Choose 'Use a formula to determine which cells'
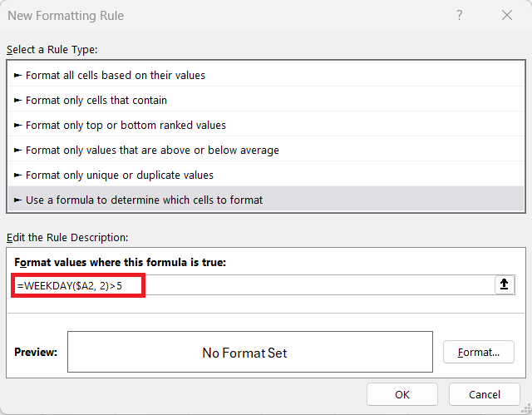This screenshot has height=415, width=532. 266,200
